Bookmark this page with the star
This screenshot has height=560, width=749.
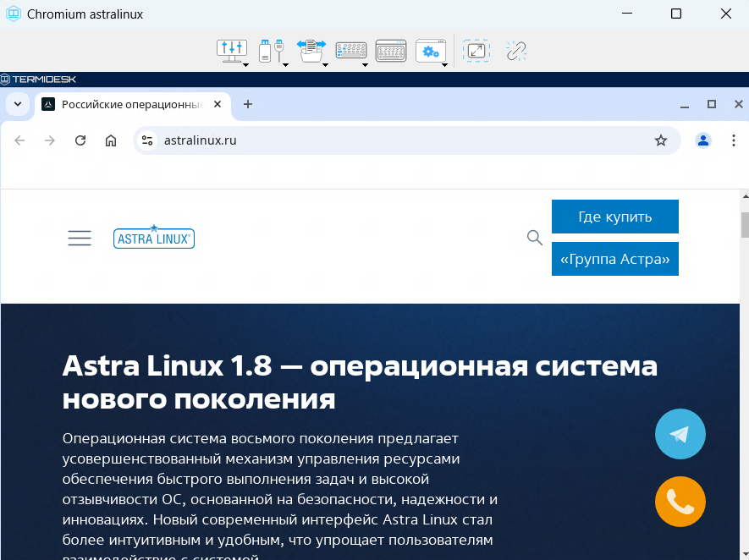(x=661, y=140)
